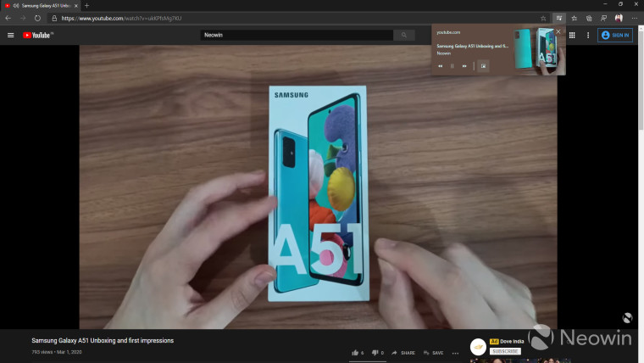This screenshot has height=363, width=644.
Task: Pause playback from the media popup
Action: click(452, 65)
